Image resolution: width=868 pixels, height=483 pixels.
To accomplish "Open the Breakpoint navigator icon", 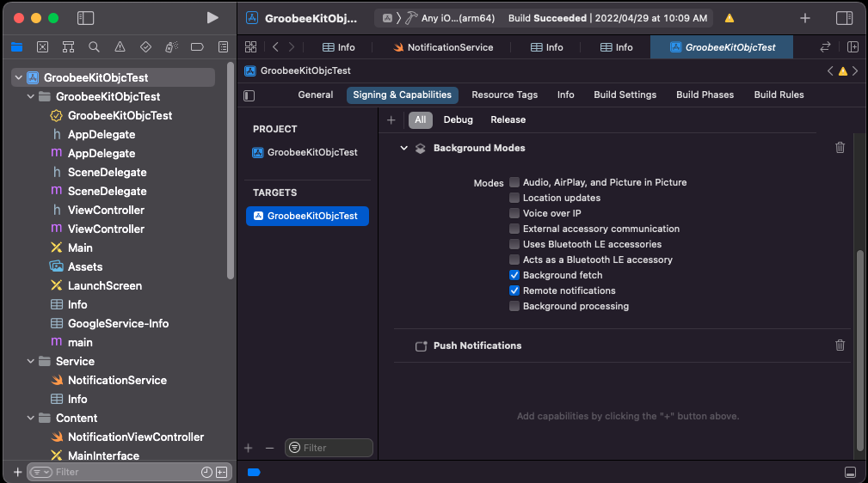I will point(197,47).
